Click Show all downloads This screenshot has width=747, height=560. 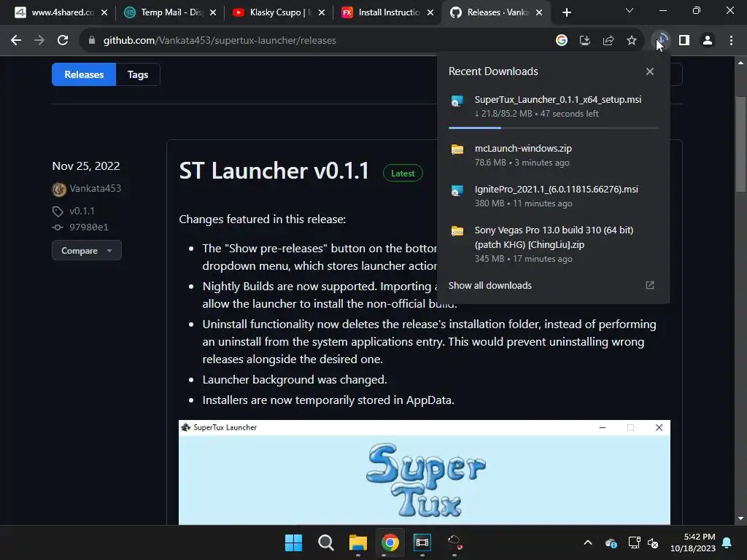point(489,285)
